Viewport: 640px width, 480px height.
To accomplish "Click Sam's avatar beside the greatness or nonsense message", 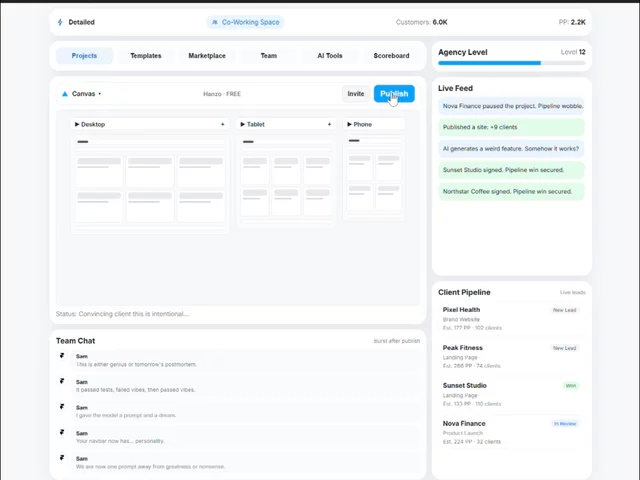I will point(62,458).
